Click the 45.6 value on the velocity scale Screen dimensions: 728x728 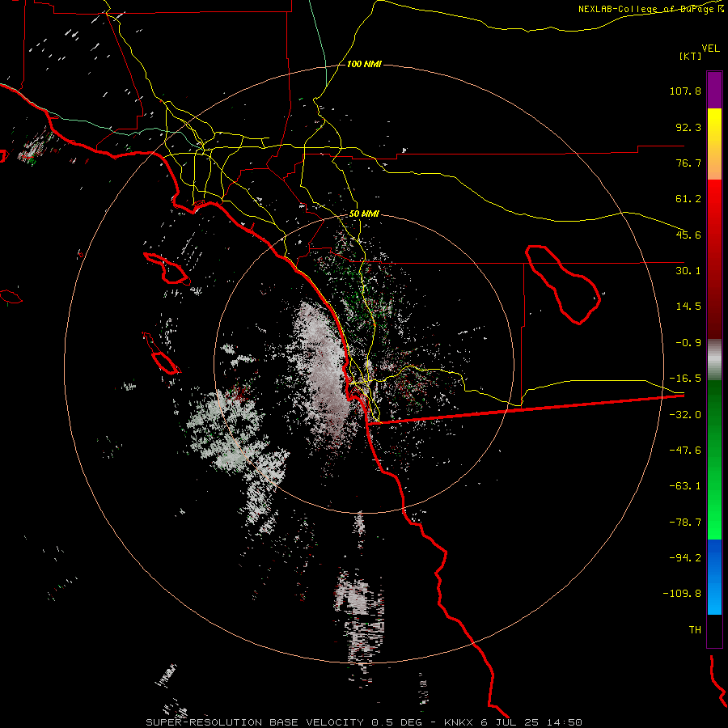[x=688, y=235]
